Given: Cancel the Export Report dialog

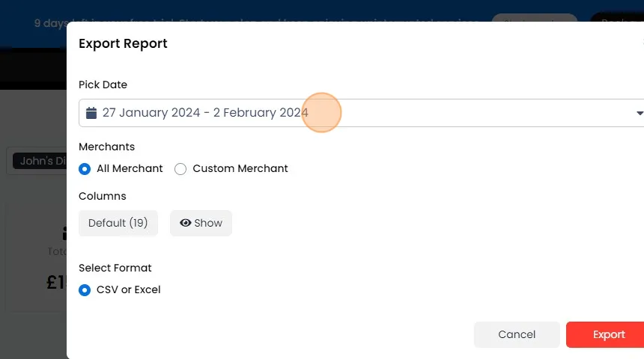Looking at the screenshot, I should 517,335.
